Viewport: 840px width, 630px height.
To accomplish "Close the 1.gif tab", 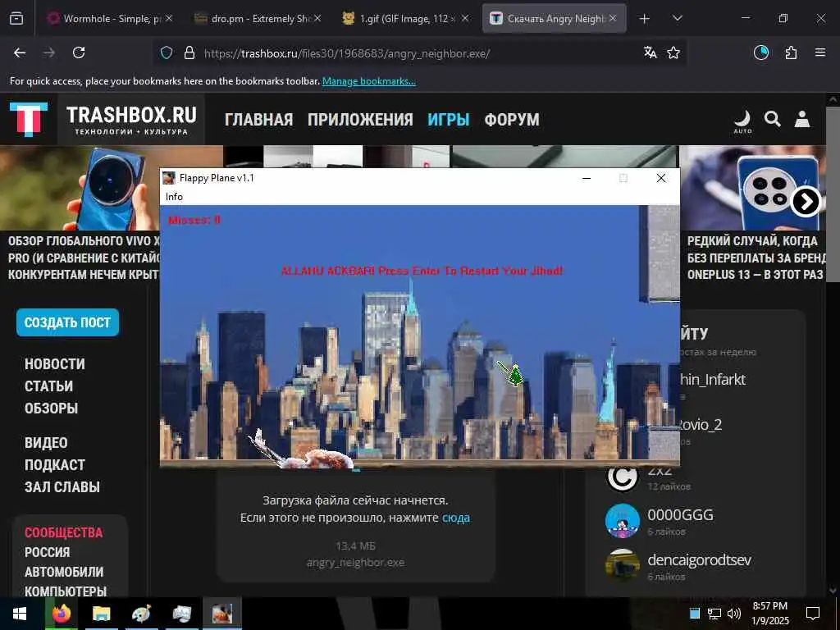I will tap(465, 18).
